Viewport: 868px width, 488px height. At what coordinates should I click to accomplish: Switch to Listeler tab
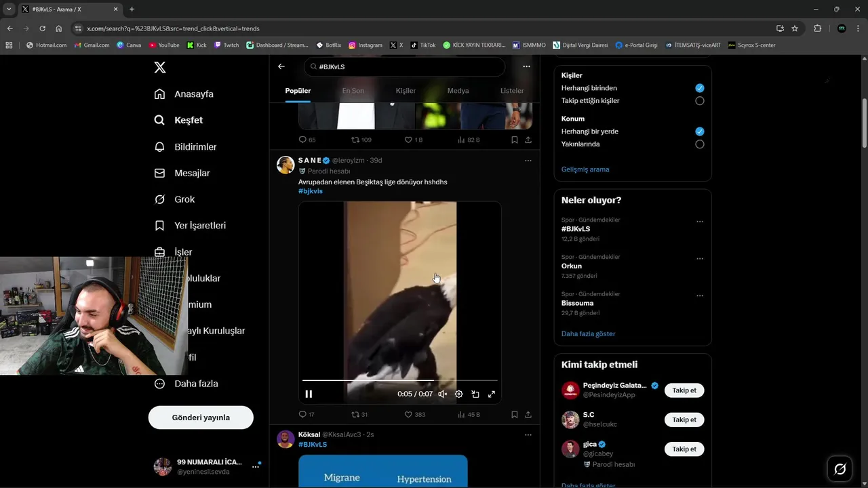(512, 91)
